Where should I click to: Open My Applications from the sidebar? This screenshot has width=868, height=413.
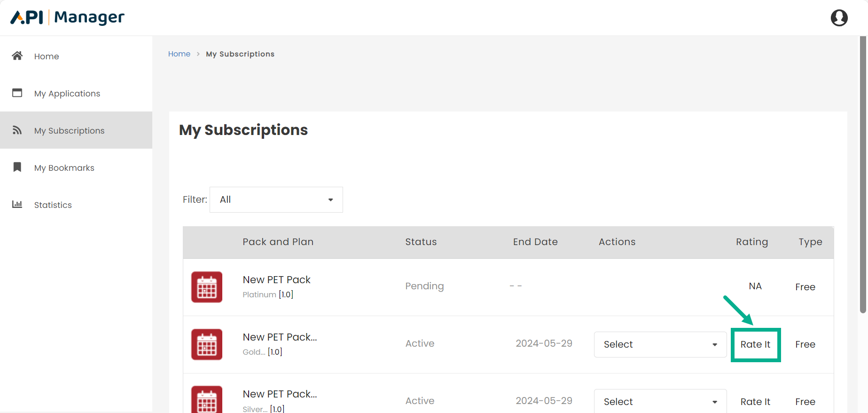pyautogui.click(x=67, y=94)
